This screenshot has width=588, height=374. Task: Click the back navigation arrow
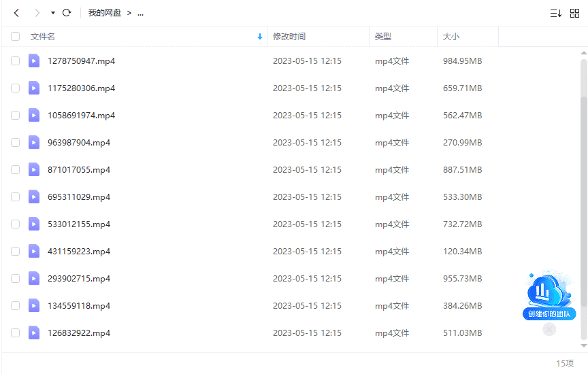click(x=17, y=13)
